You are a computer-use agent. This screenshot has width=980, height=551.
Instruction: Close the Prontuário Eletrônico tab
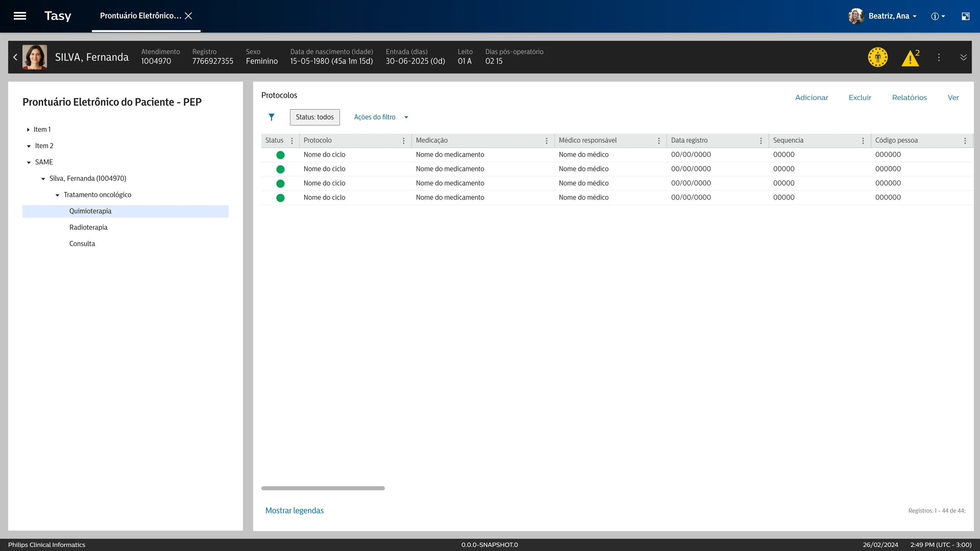[188, 16]
